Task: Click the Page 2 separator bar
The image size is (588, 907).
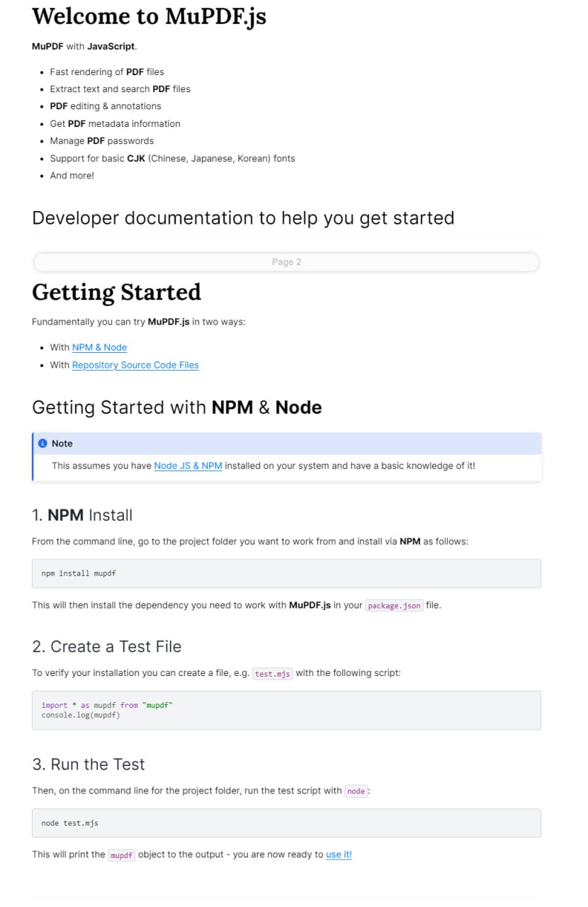Action: pyautogui.click(x=286, y=262)
